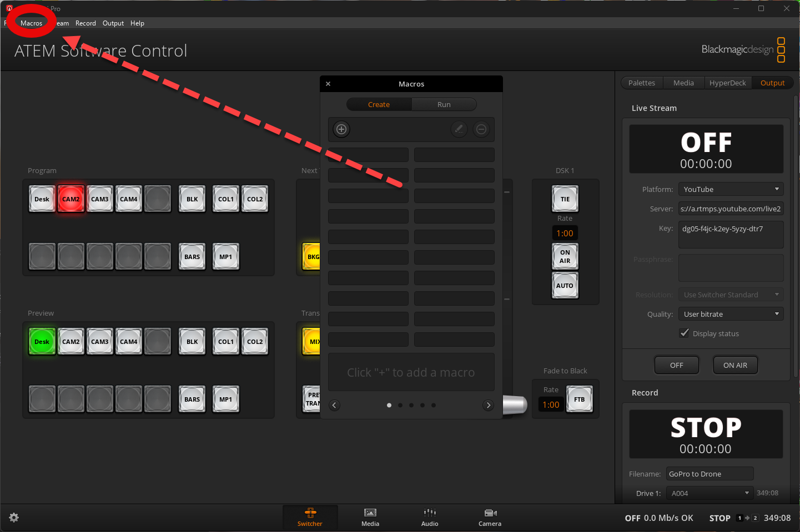This screenshot has height=532, width=800.
Task: Switch to the Media tab in side panel
Action: pyautogui.click(x=683, y=83)
